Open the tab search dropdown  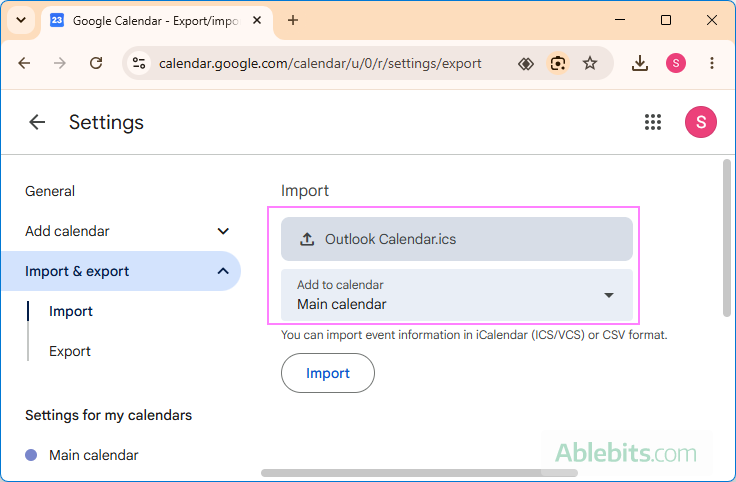[21, 20]
